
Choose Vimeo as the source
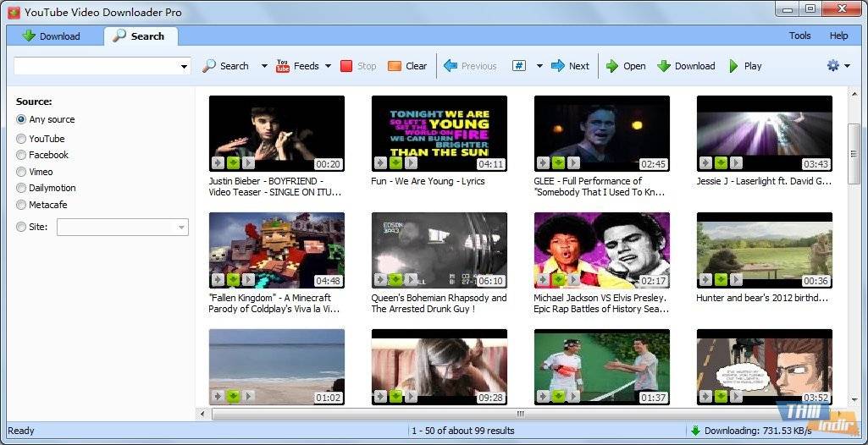click(x=21, y=172)
